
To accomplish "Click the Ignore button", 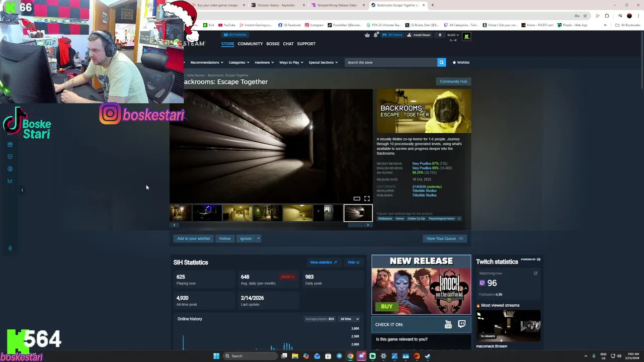I will (x=246, y=239).
